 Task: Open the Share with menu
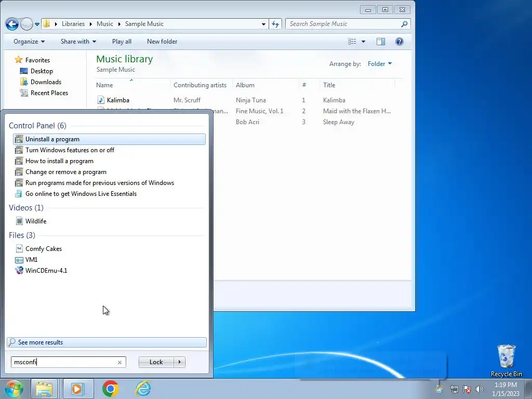coord(78,42)
